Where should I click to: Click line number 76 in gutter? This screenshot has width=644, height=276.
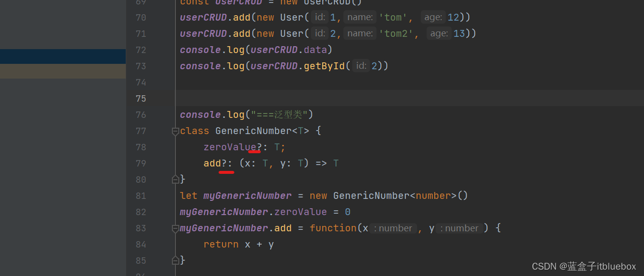[140, 115]
